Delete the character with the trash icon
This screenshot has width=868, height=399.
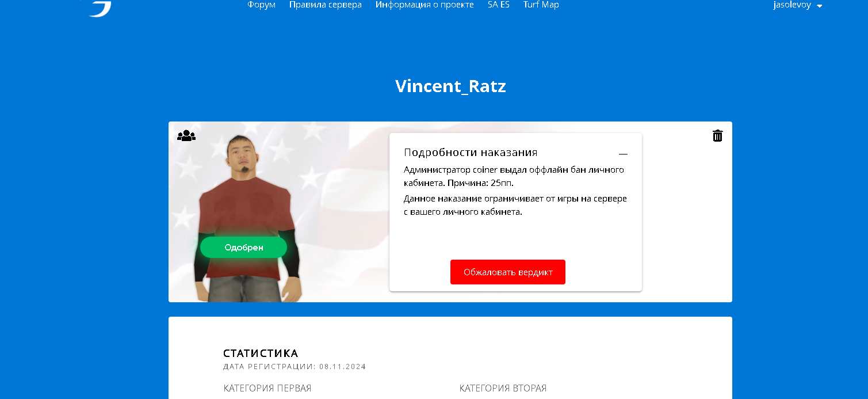[717, 136]
